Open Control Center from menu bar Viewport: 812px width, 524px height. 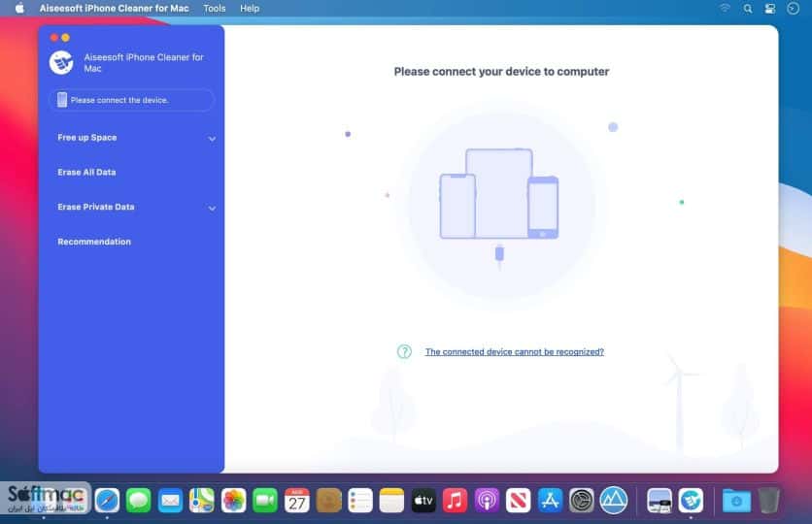(x=770, y=9)
